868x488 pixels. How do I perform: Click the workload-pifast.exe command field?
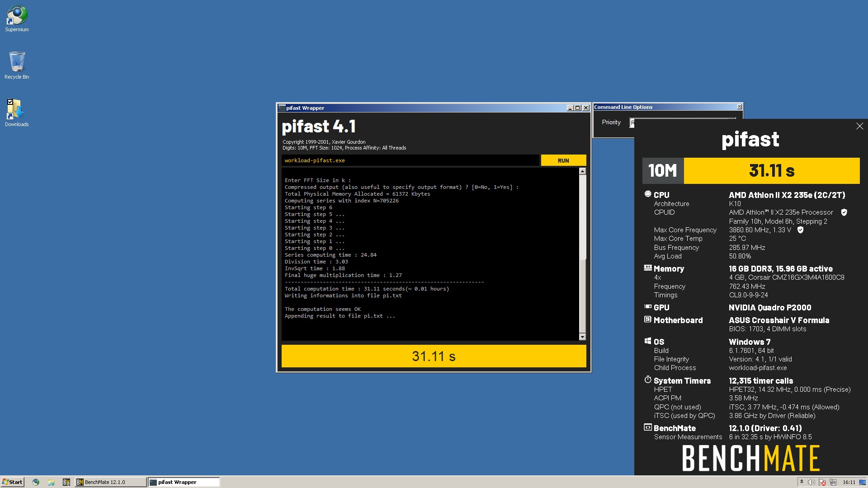tap(410, 160)
